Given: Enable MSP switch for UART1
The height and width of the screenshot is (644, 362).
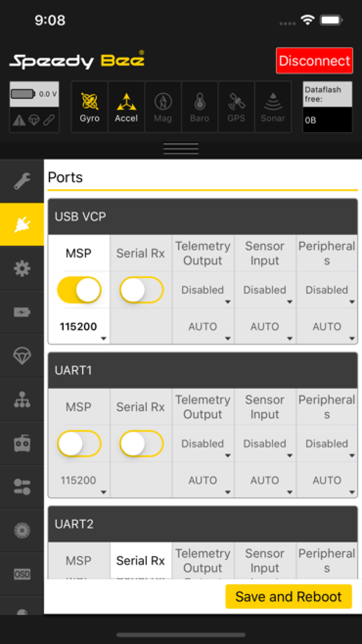Looking at the screenshot, I should click(79, 443).
